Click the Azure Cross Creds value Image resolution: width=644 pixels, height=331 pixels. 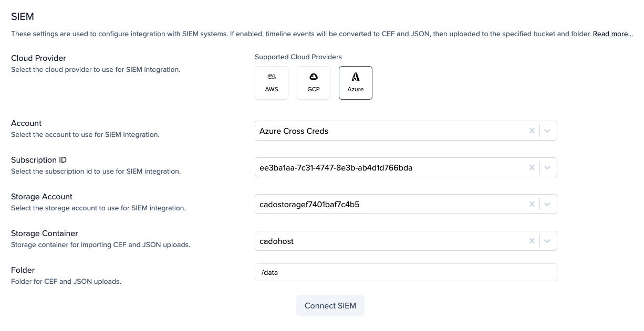pyautogui.click(x=294, y=131)
